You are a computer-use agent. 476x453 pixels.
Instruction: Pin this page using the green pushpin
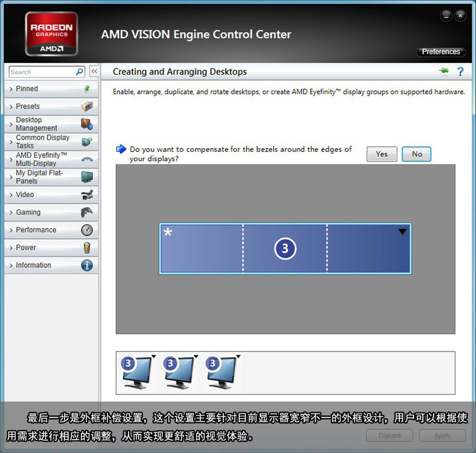click(x=444, y=71)
